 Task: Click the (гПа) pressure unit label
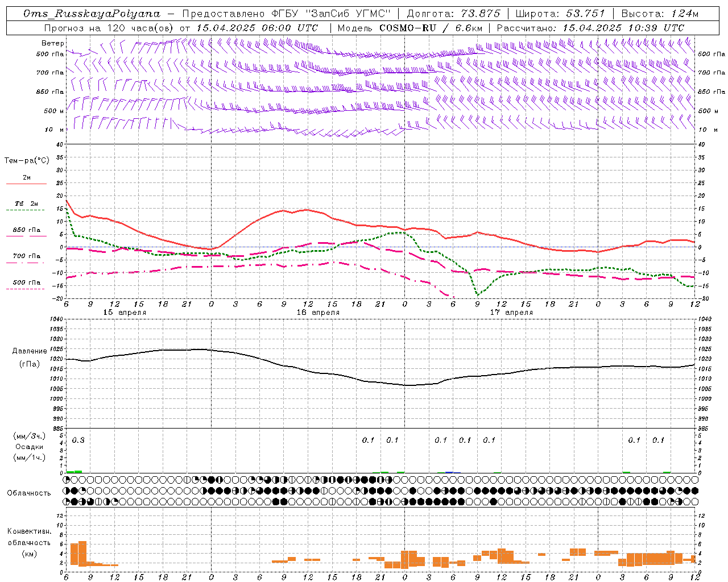(x=30, y=364)
